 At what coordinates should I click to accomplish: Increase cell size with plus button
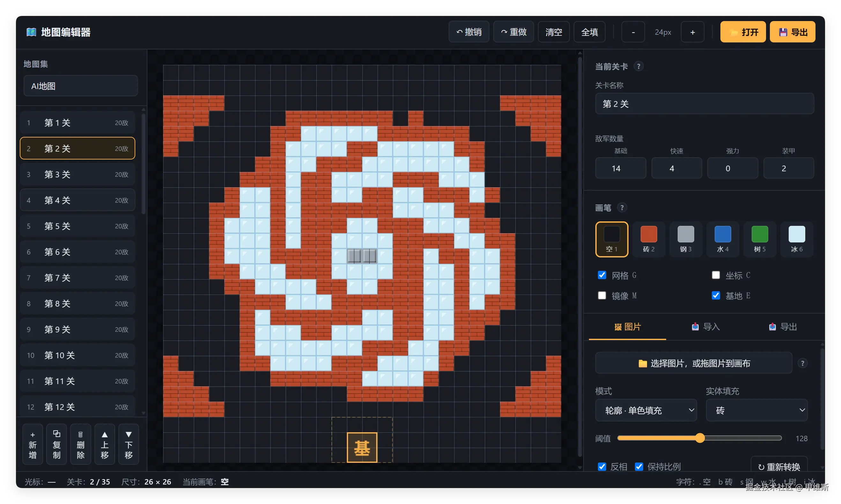[693, 32]
